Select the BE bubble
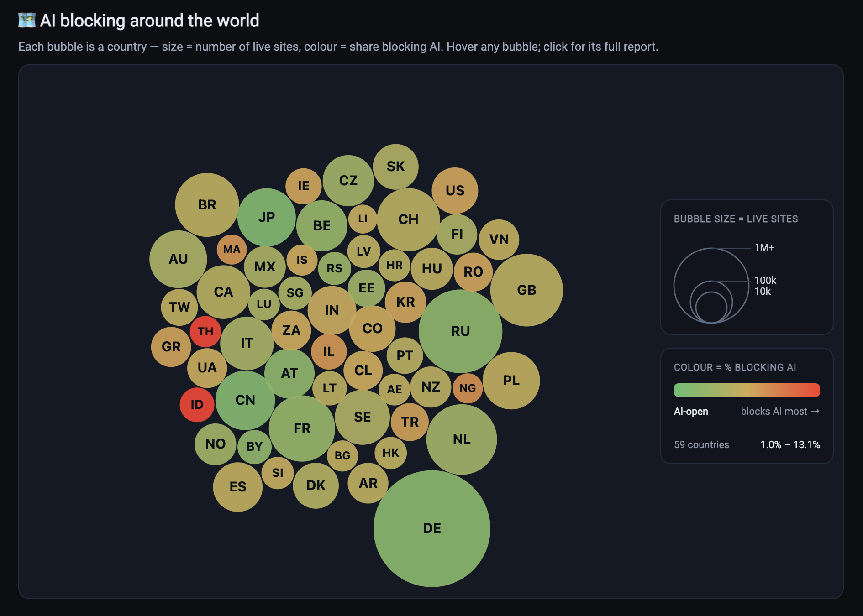863x616 pixels. click(322, 226)
